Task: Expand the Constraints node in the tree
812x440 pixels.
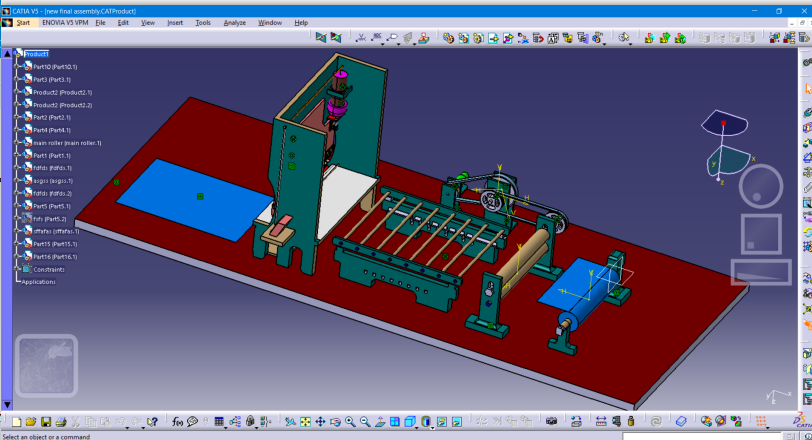Action: [17, 269]
